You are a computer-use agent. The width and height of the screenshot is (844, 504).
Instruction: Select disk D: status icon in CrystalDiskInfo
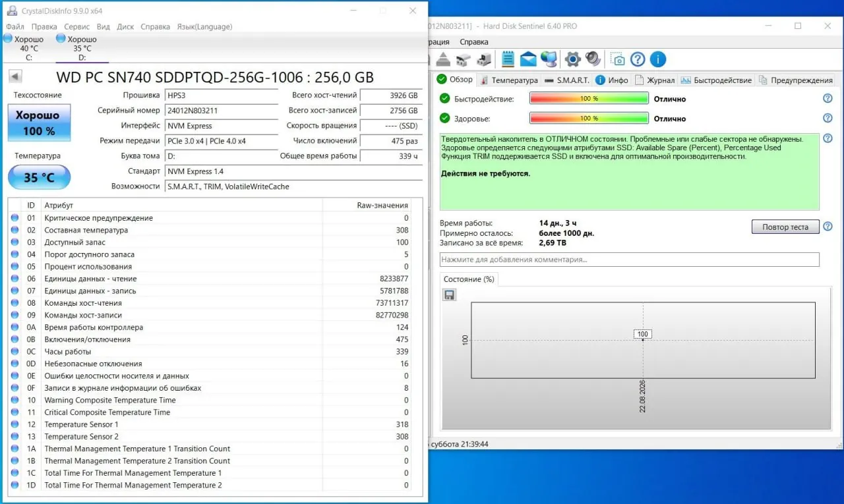click(61, 39)
